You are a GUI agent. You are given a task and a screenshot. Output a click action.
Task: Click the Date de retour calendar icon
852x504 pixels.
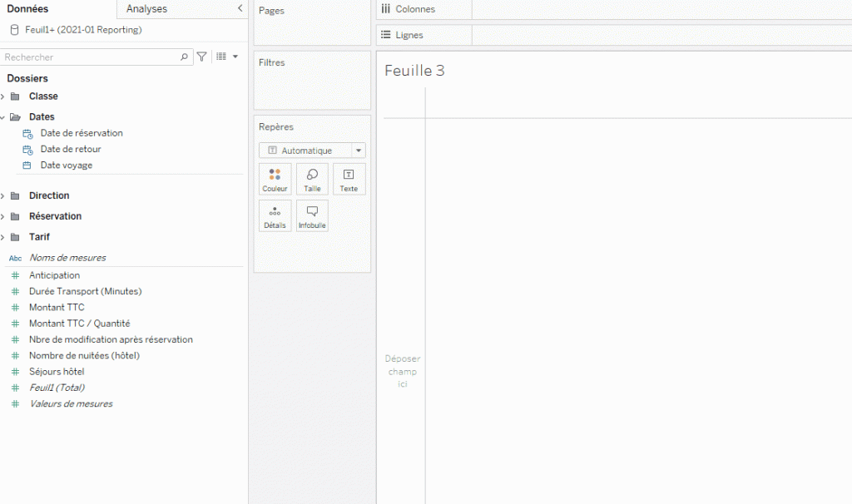point(27,150)
